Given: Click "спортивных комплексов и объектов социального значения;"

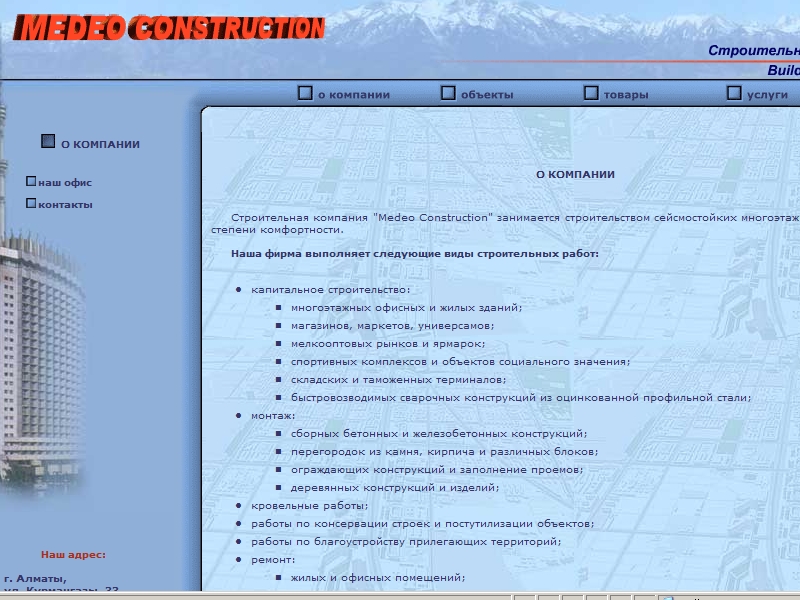Looking at the screenshot, I should pyautogui.click(x=460, y=362).
